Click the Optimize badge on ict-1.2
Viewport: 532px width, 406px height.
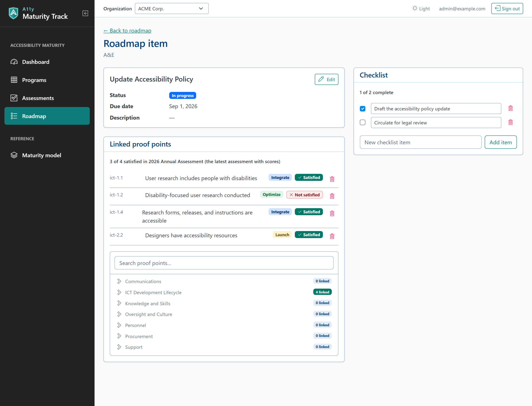tap(271, 194)
